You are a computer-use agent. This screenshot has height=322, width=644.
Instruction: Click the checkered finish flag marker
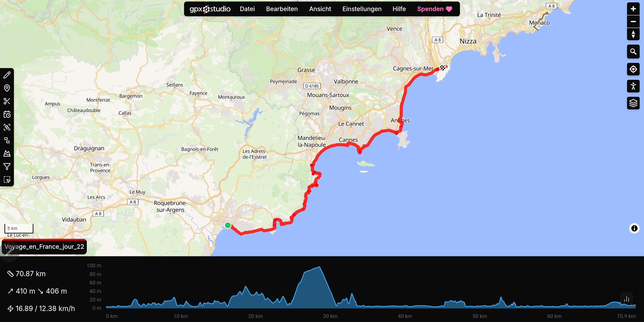click(x=443, y=68)
